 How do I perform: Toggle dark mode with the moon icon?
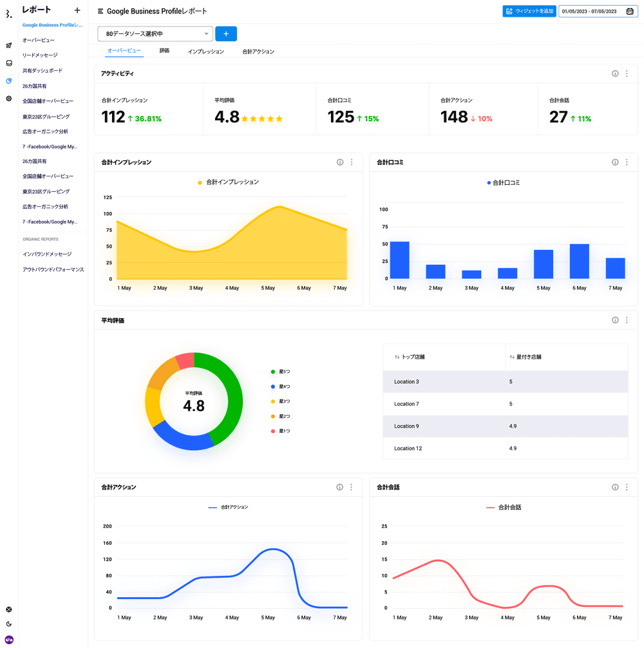[x=9, y=624]
